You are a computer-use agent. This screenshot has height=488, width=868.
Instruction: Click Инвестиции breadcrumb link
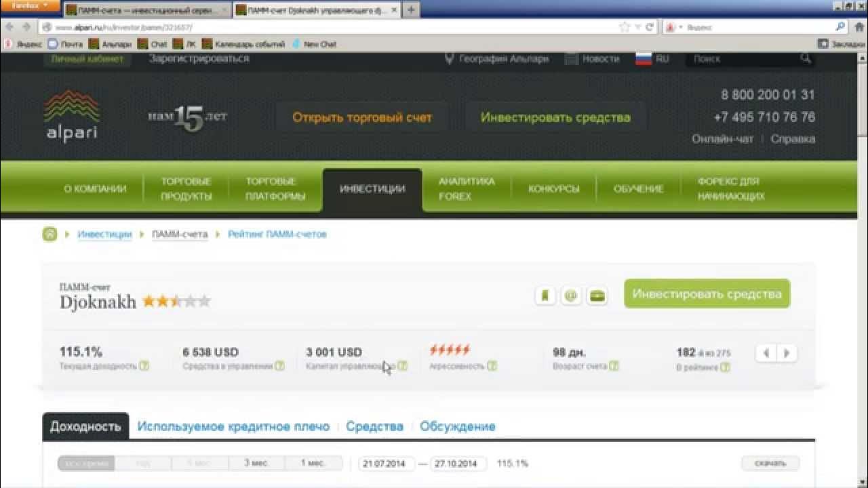104,235
